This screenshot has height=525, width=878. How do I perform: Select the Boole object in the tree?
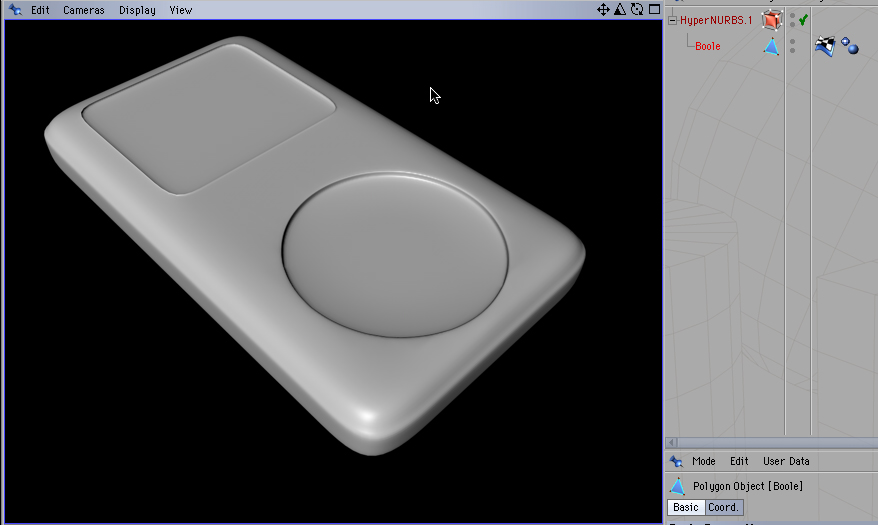[708, 46]
